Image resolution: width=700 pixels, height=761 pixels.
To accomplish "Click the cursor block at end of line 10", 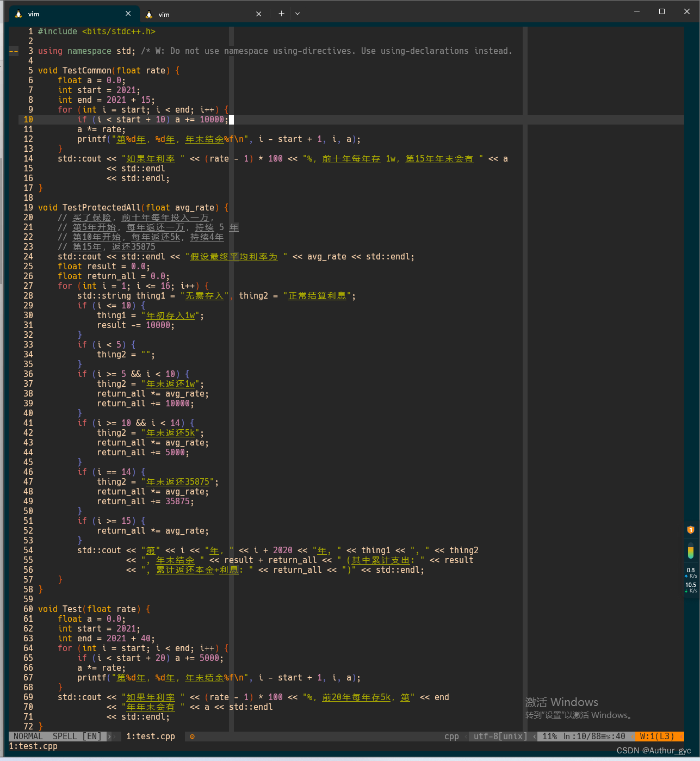I will [x=231, y=120].
